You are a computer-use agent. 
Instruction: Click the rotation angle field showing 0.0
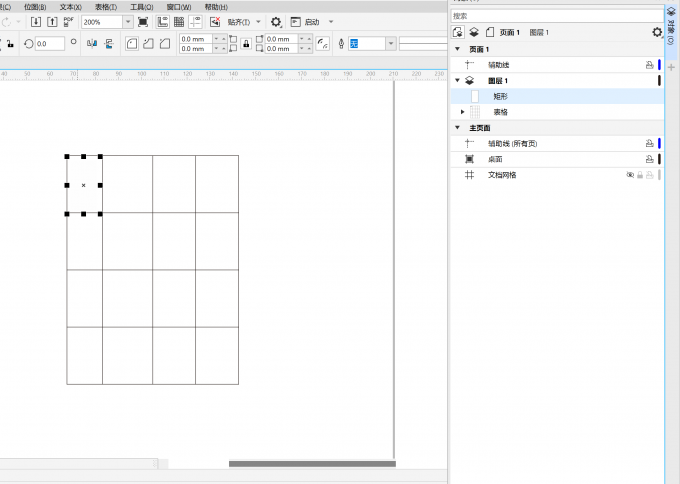click(x=49, y=44)
